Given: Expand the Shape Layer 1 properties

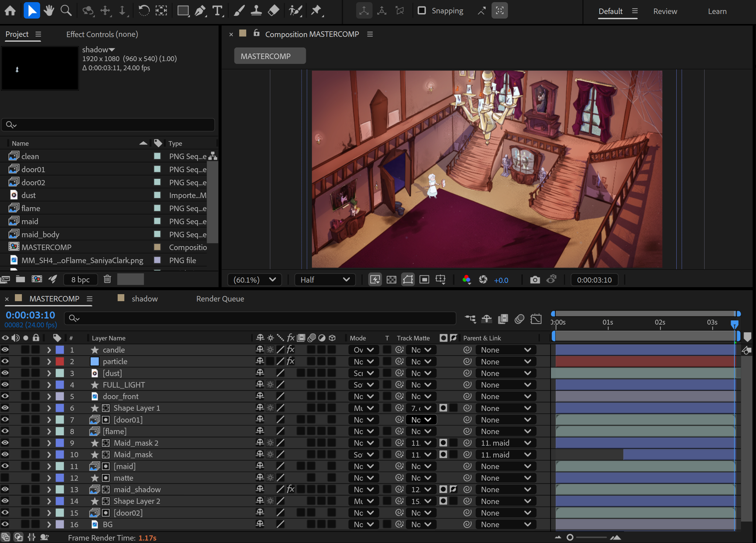Looking at the screenshot, I should pyautogui.click(x=49, y=408).
